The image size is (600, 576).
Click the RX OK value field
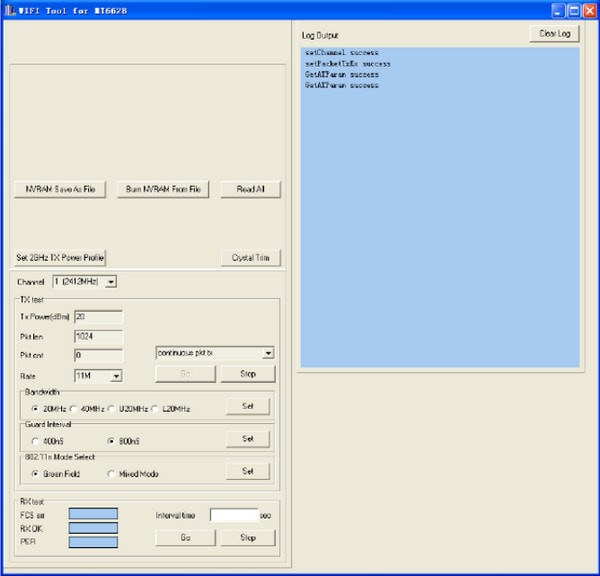(x=93, y=528)
